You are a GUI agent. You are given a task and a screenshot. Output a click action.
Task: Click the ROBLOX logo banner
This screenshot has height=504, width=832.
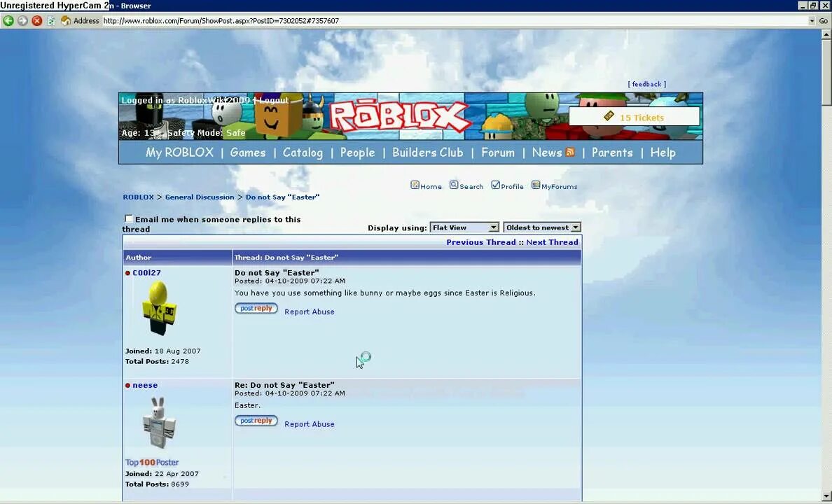coord(401,115)
